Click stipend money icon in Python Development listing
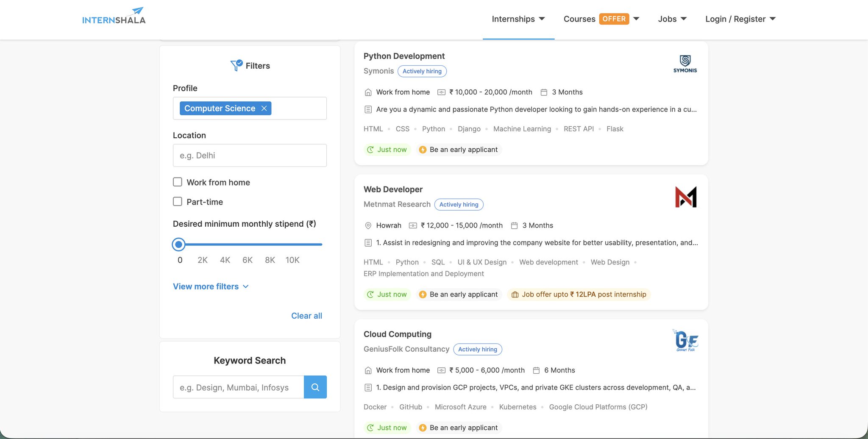Viewport: 868px width, 439px height. pos(441,92)
